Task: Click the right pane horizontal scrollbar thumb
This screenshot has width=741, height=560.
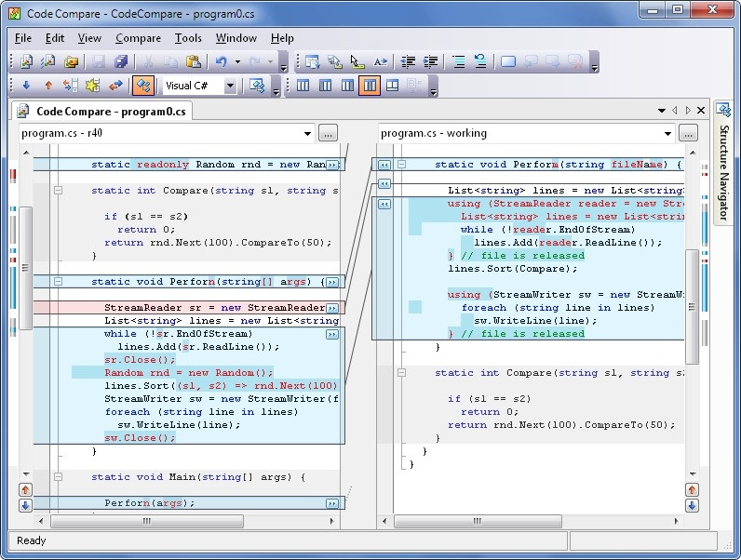Action: (478, 521)
